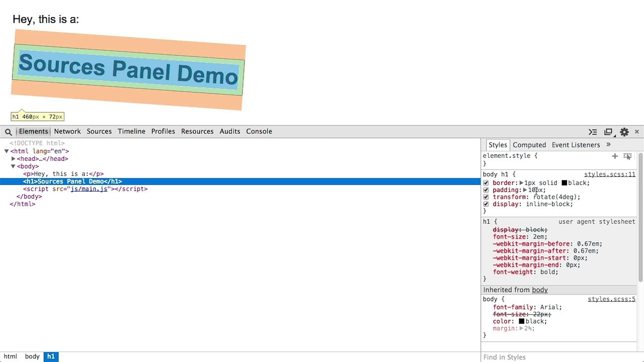Screen dimensions: 644x362
Task: Show the console drawer icon
Action: point(593,132)
